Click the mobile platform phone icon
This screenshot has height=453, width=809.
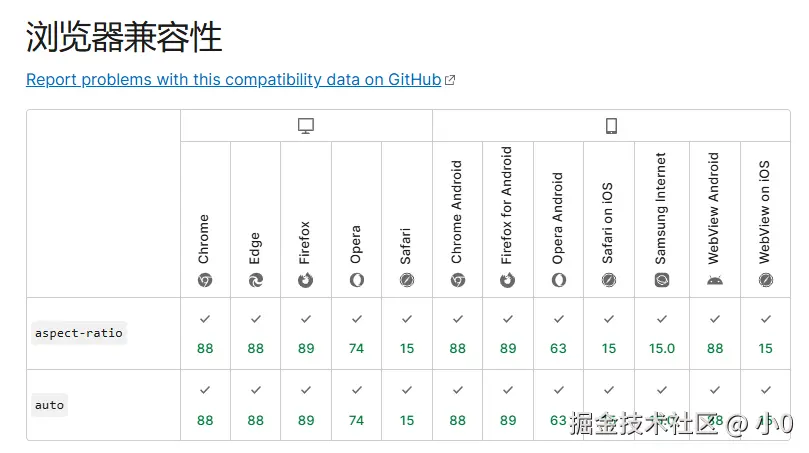coord(611,126)
